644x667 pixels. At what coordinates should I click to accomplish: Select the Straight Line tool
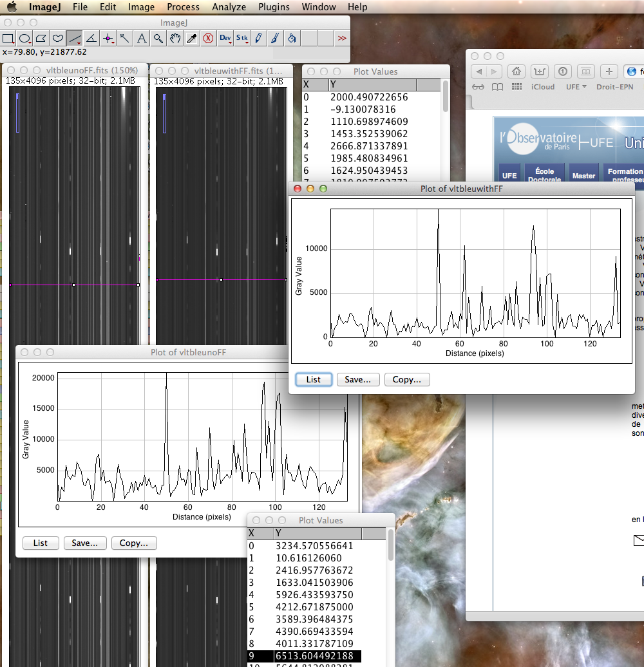pos(75,38)
